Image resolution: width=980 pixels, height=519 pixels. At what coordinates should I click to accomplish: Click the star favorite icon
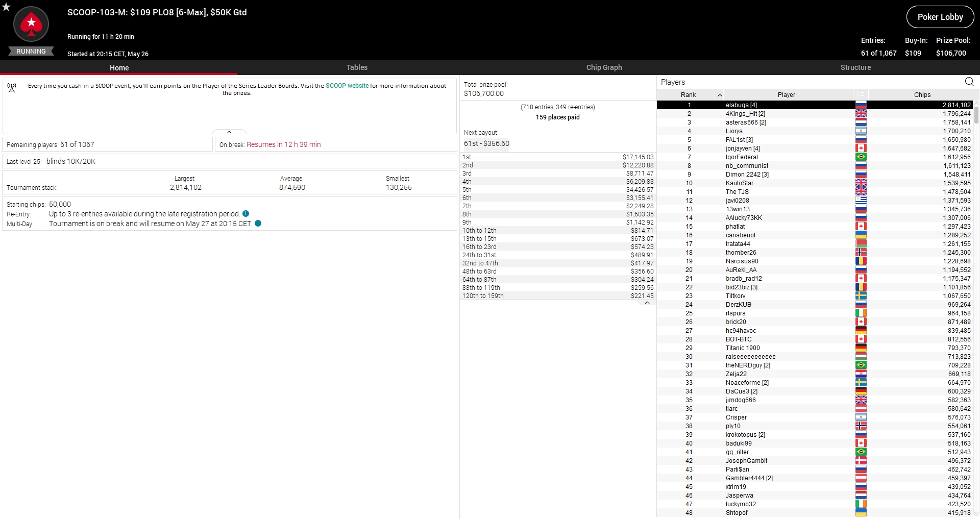(x=6, y=7)
